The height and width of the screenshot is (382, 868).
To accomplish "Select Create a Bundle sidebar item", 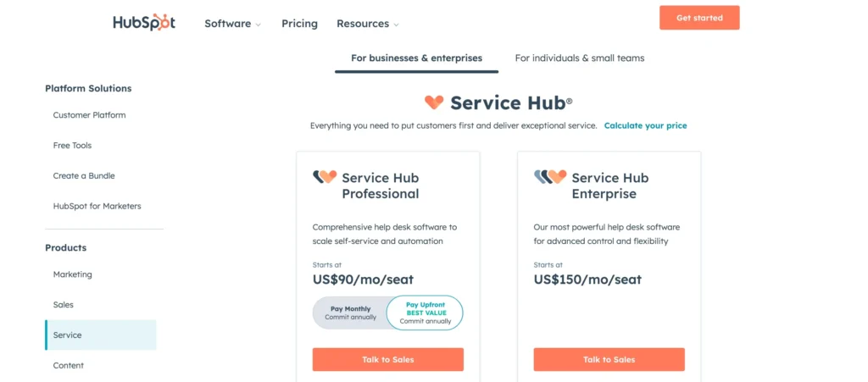I will point(84,176).
